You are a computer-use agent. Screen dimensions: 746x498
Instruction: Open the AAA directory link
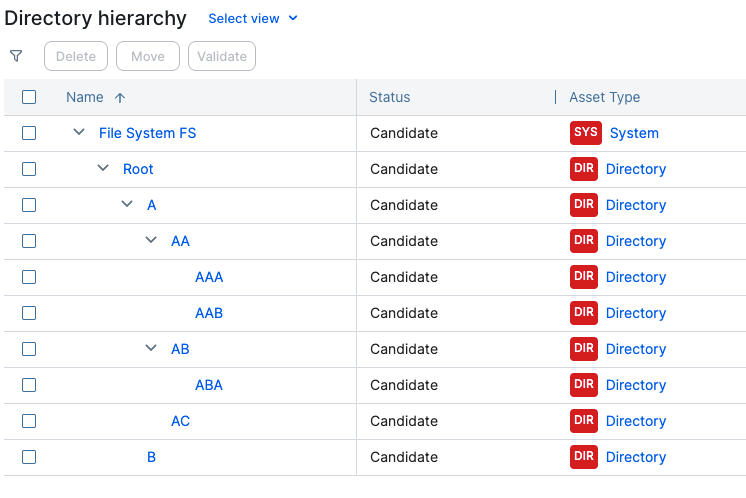point(209,277)
